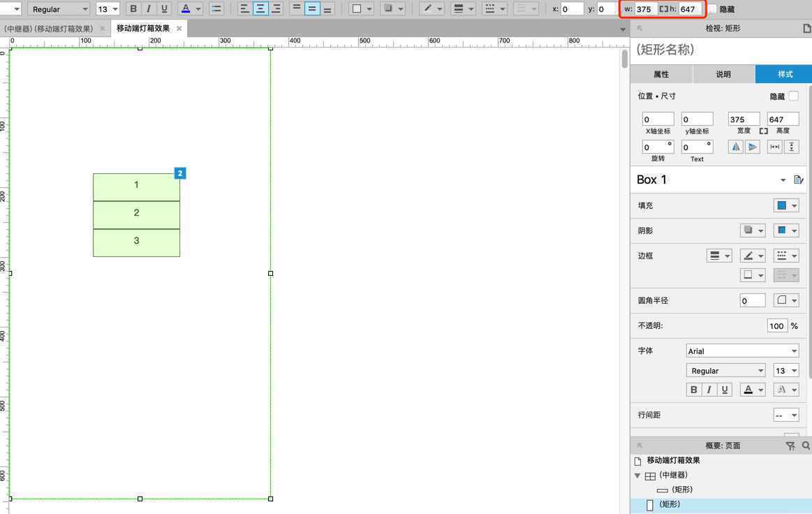Align text left in the top toolbar

[x=244, y=9]
